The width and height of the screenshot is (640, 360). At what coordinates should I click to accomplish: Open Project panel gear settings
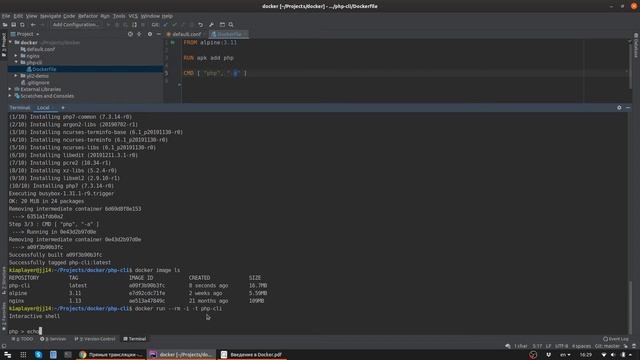click(150, 34)
